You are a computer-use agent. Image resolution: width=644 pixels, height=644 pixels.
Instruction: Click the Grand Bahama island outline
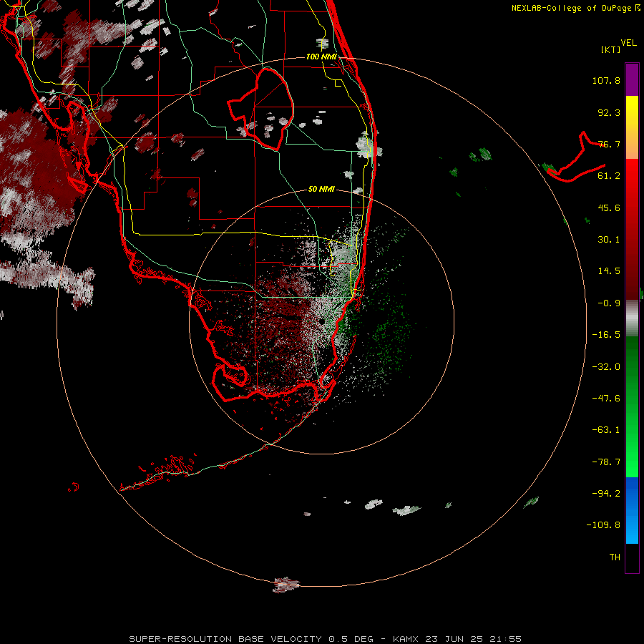point(575,158)
